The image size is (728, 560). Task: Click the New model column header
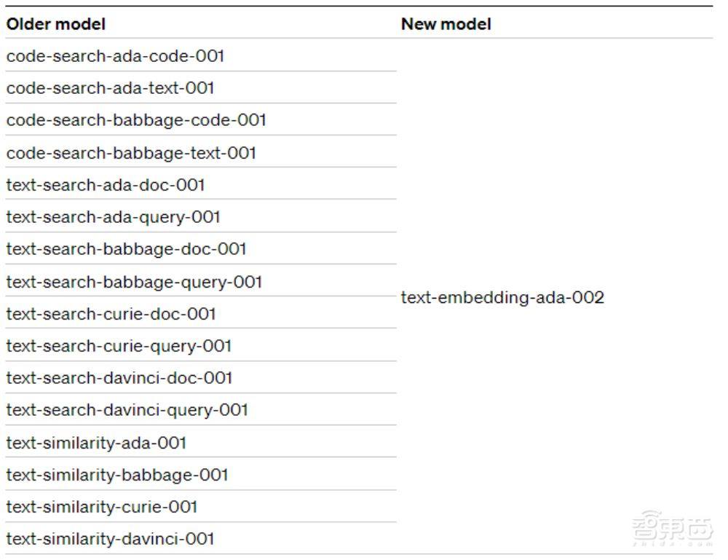point(446,24)
